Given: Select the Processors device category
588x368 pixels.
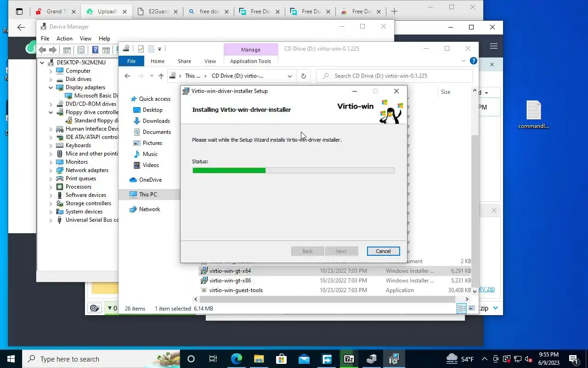Looking at the screenshot, I should [x=78, y=187].
